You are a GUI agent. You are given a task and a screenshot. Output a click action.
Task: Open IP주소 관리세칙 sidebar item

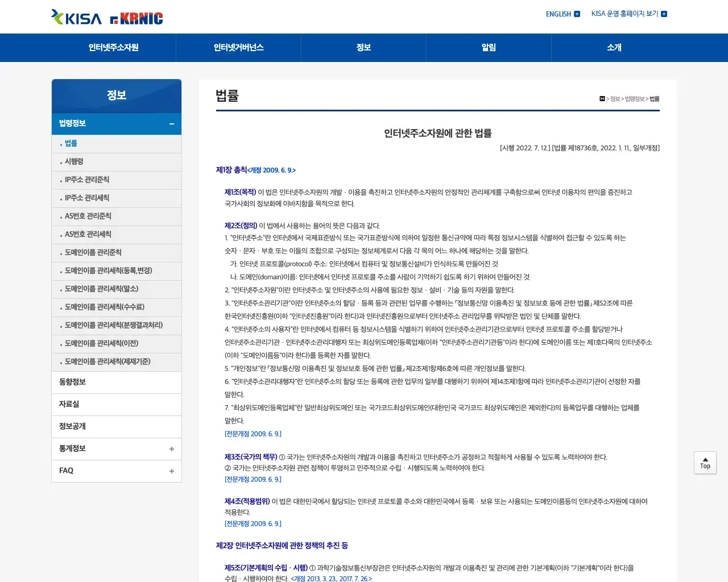[117, 198]
